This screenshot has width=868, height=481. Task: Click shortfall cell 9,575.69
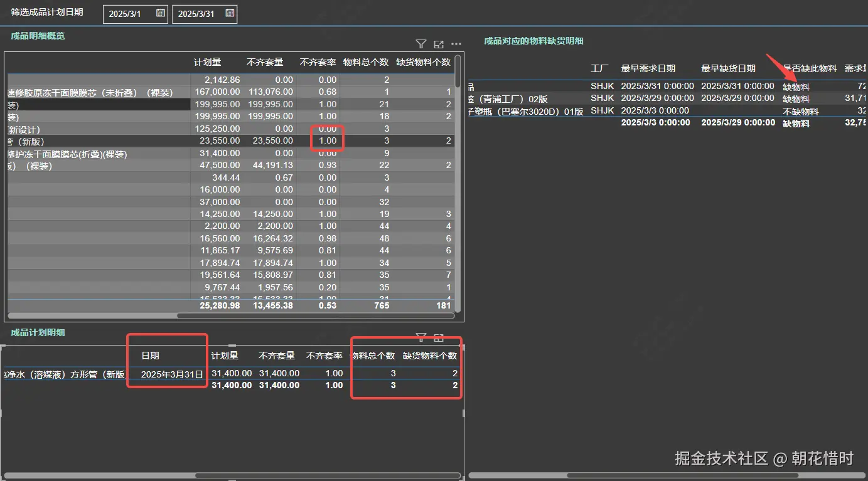pos(276,250)
